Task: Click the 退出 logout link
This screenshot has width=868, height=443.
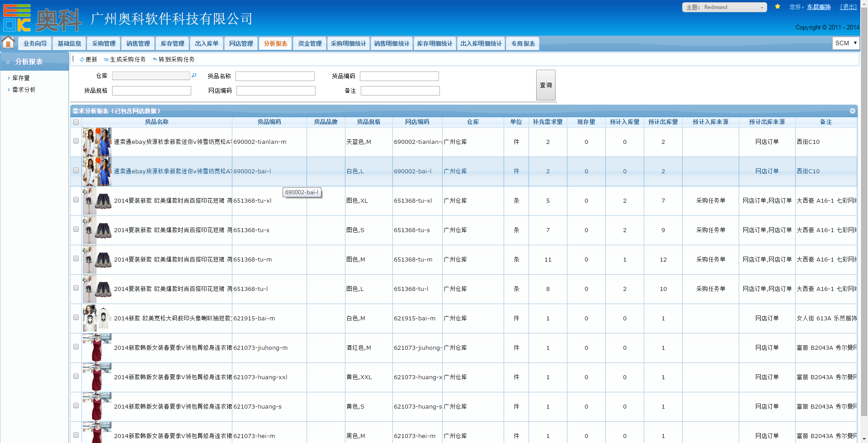Action: point(848,7)
